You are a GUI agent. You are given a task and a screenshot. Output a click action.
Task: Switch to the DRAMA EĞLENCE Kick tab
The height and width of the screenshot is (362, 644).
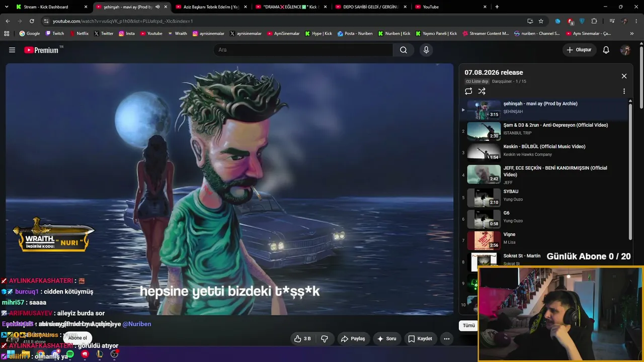(x=291, y=7)
